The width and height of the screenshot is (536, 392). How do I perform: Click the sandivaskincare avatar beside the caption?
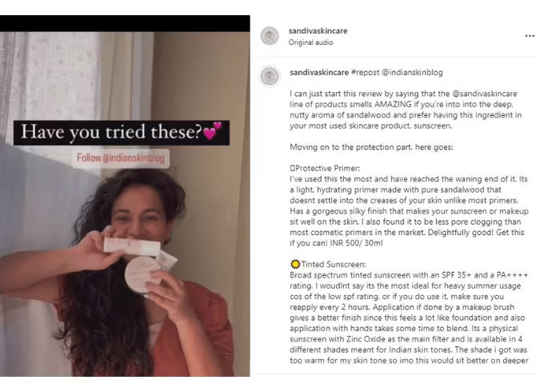(270, 76)
